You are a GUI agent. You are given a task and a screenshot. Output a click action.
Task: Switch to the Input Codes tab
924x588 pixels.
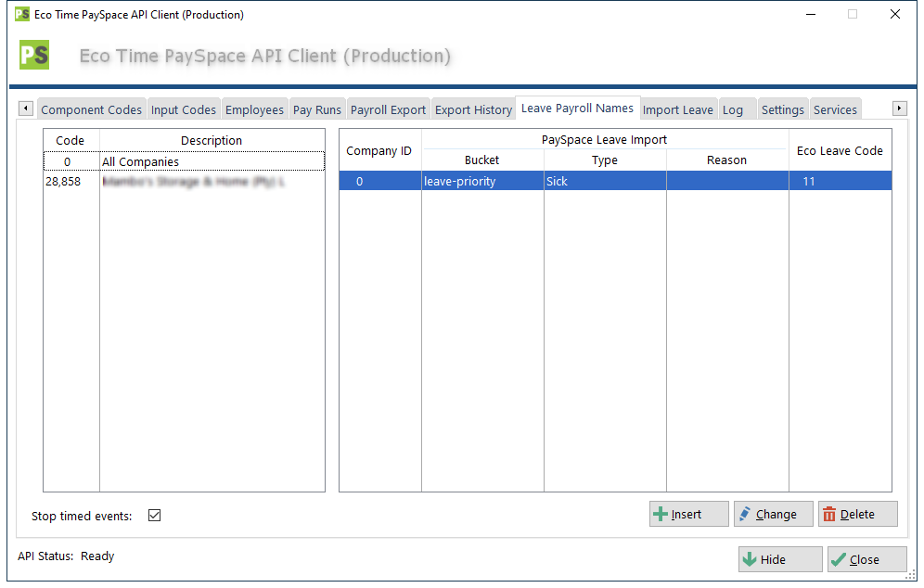click(183, 109)
